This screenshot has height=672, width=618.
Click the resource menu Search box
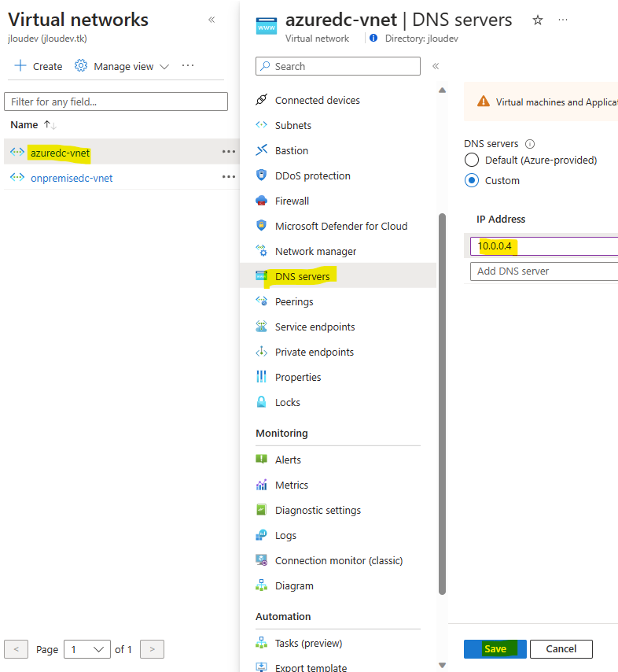click(338, 66)
